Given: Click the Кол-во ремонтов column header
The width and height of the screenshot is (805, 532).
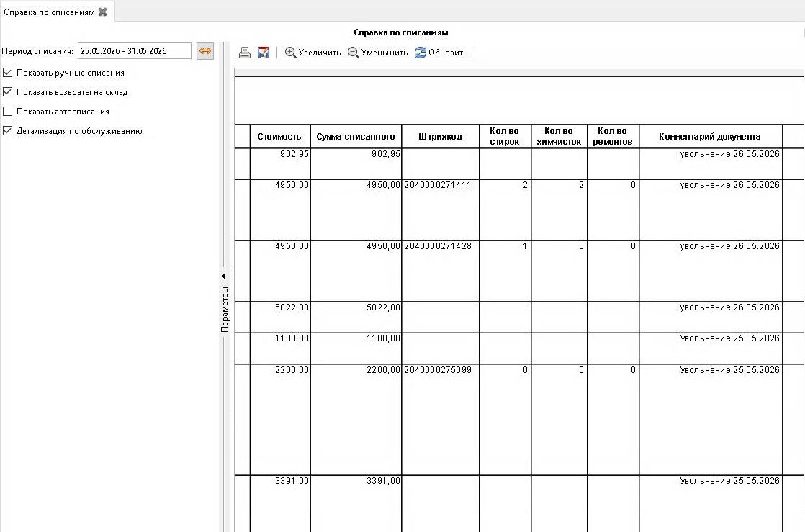Looking at the screenshot, I should [x=613, y=137].
